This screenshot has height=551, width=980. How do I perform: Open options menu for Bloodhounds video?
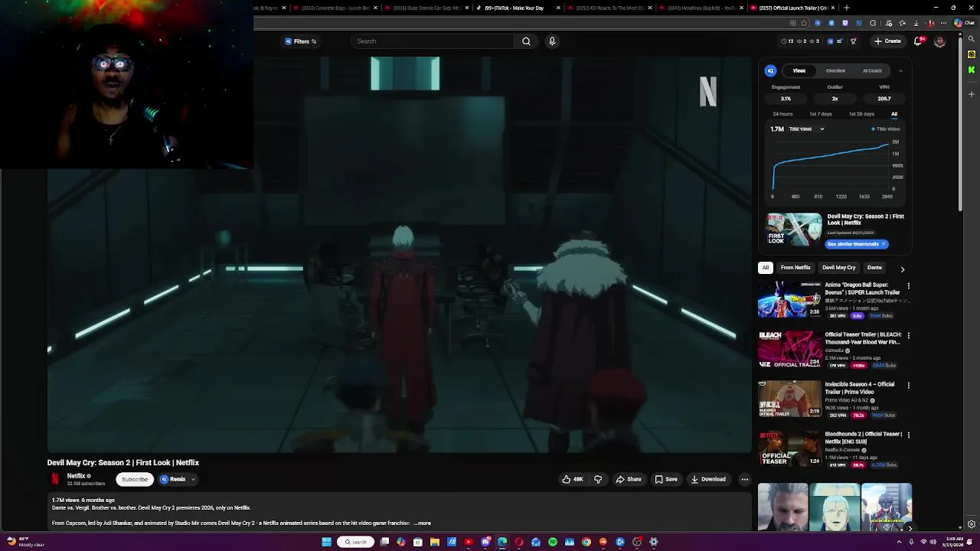pos(909,435)
